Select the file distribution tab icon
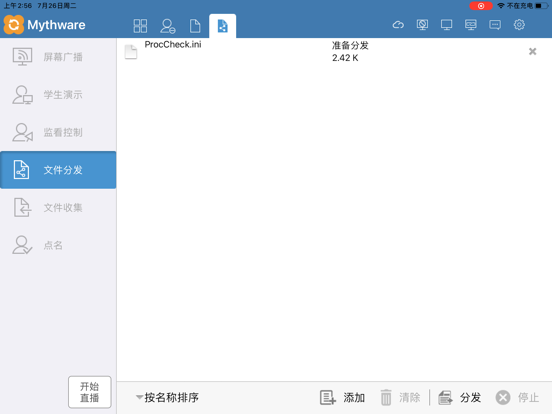Image resolution: width=552 pixels, height=414 pixels. pyautogui.click(x=222, y=26)
